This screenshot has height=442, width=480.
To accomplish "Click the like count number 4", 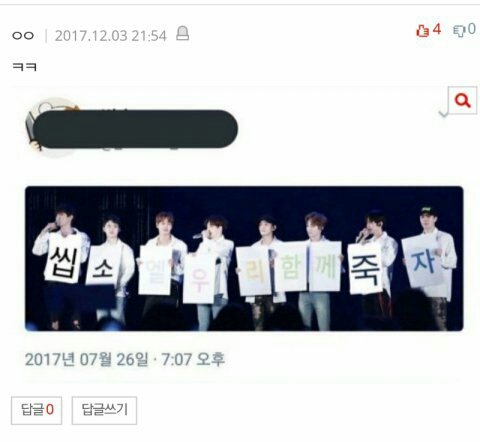I will point(437,30).
